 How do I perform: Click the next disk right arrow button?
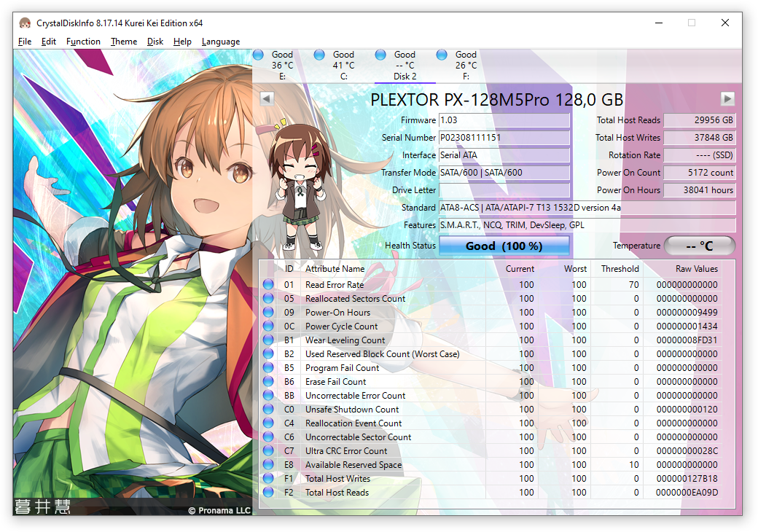[727, 98]
